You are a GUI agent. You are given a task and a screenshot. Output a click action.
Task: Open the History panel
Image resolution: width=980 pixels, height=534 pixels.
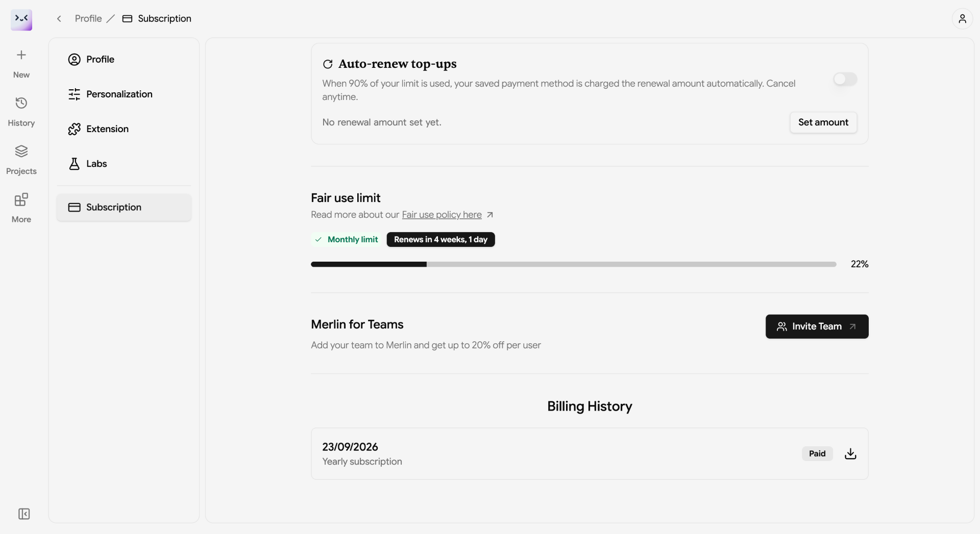click(x=21, y=112)
